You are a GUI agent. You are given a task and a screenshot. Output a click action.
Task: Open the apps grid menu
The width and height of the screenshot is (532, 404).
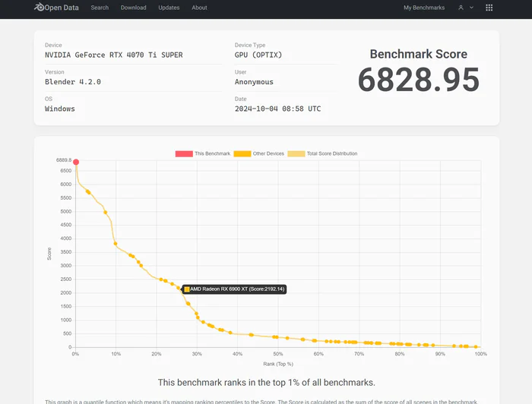489,8
